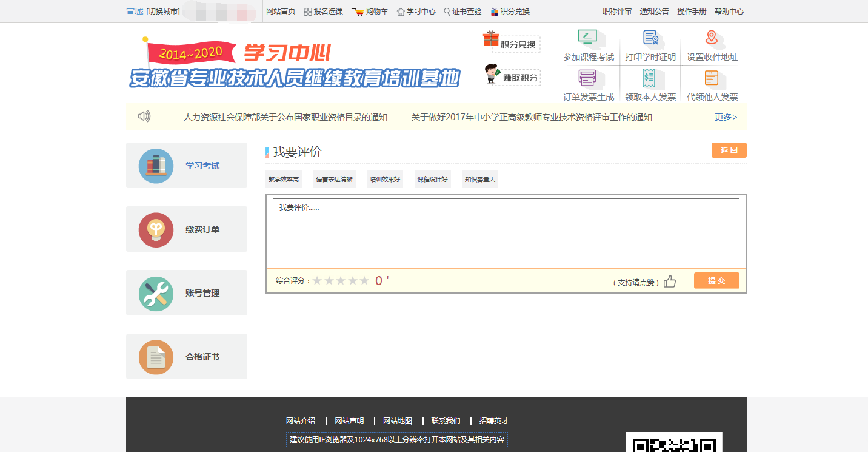This screenshot has height=452, width=868.
Task: Select the second rating star
Action: (x=329, y=281)
